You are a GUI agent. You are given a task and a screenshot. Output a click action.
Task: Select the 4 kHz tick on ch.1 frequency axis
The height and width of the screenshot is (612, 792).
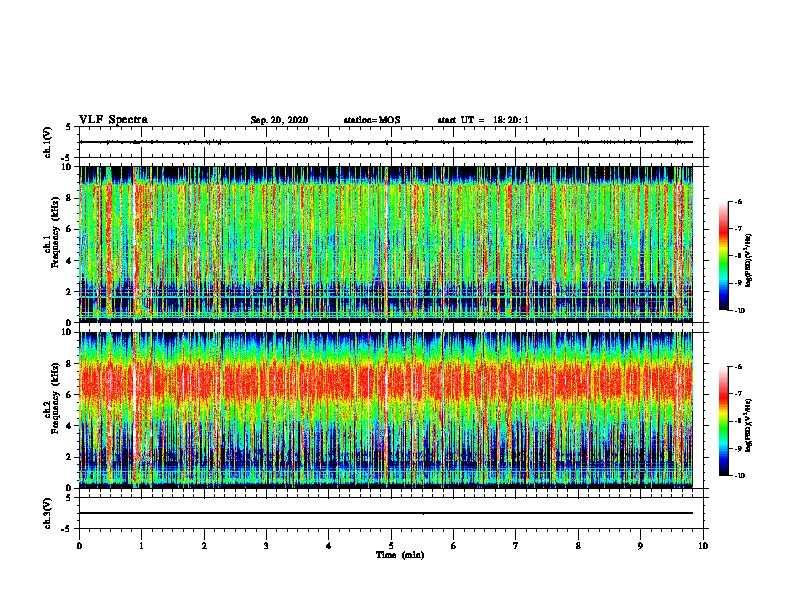tap(69, 261)
